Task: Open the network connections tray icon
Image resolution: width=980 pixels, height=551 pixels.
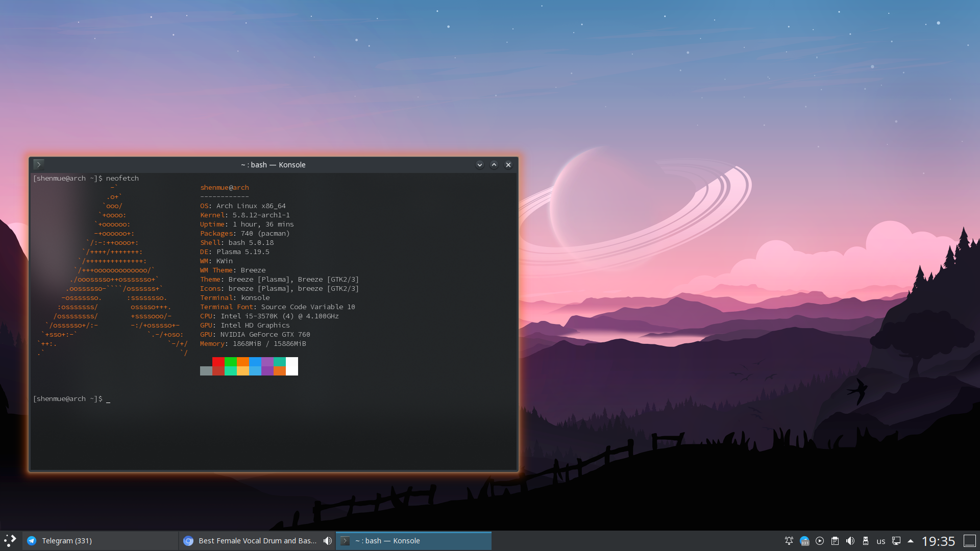Action: coord(896,541)
